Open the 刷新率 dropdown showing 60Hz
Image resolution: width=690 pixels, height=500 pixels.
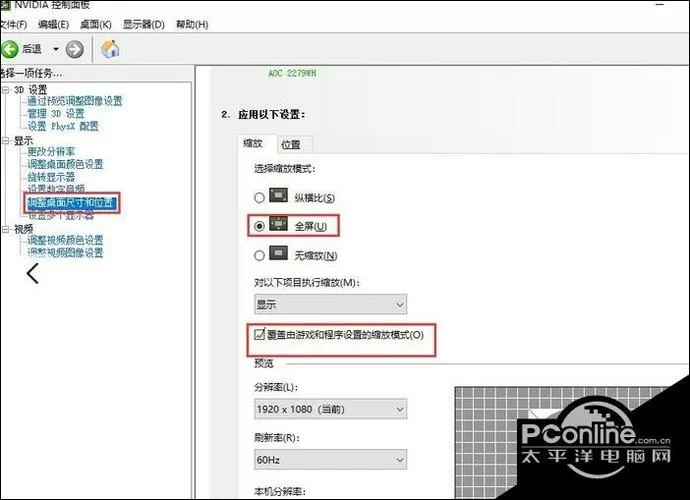[x=330, y=460]
